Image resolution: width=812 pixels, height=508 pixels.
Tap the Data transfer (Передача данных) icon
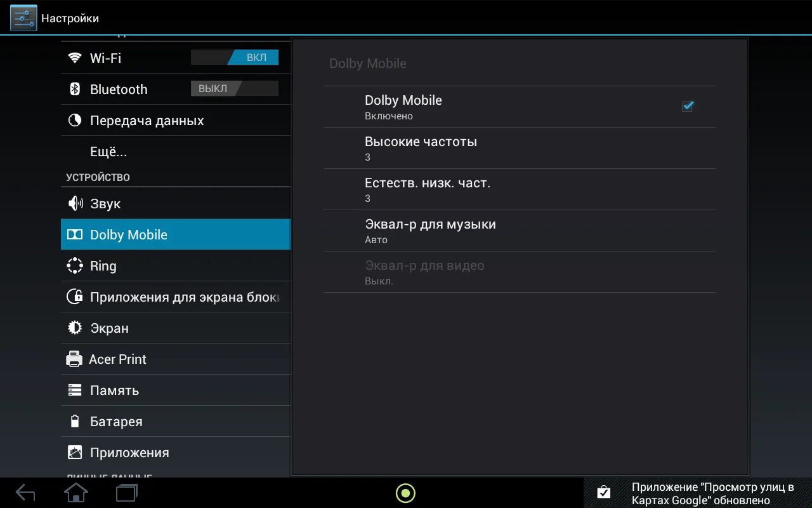[75, 120]
